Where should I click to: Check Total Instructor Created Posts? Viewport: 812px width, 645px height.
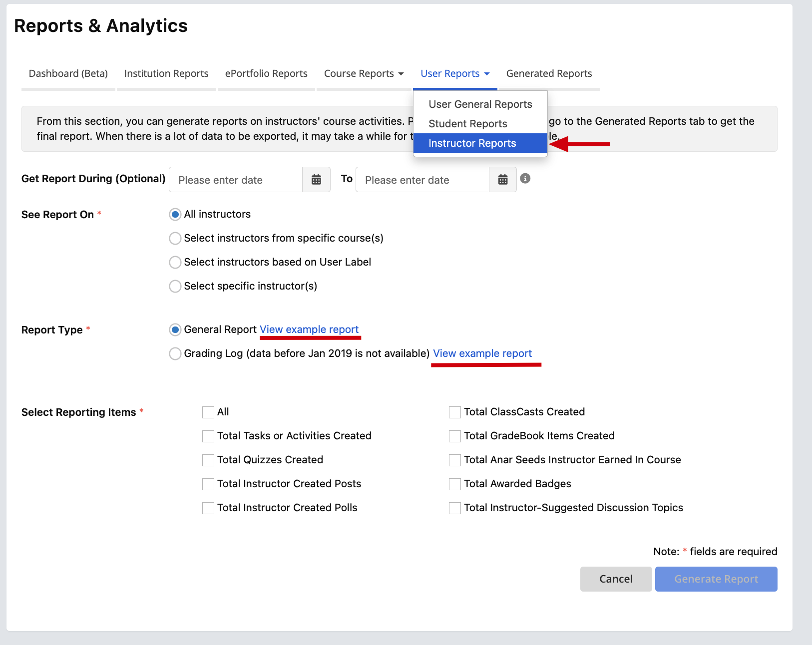pyautogui.click(x=208, y=484)
